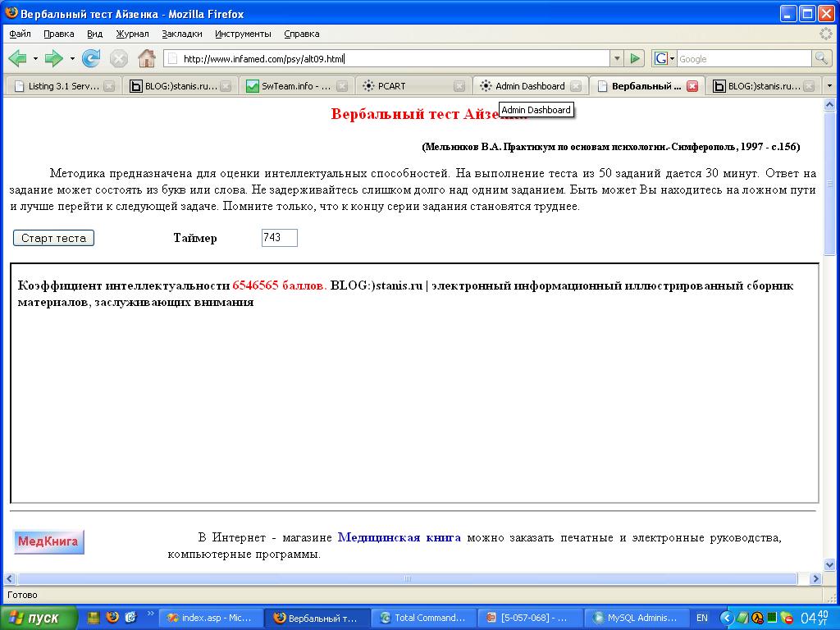The image size is (840, 630).
Task: Click the Старт теста button
Action: (52, 237)
